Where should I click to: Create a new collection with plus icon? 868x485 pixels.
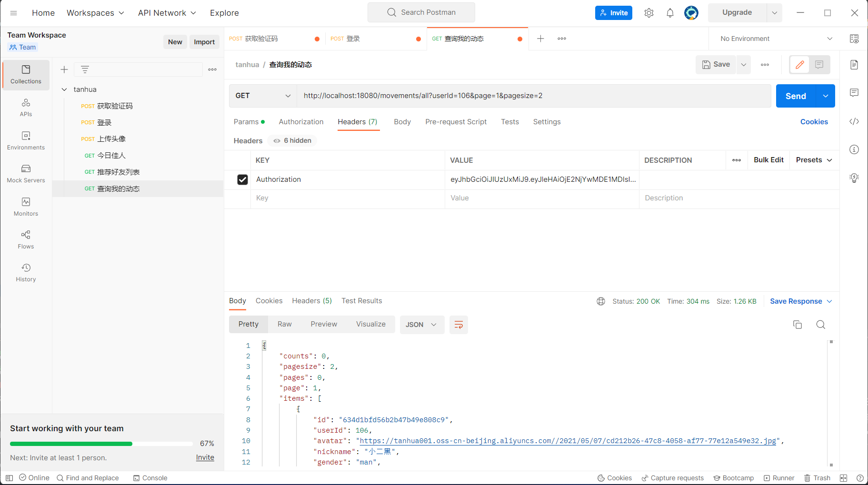64,69
